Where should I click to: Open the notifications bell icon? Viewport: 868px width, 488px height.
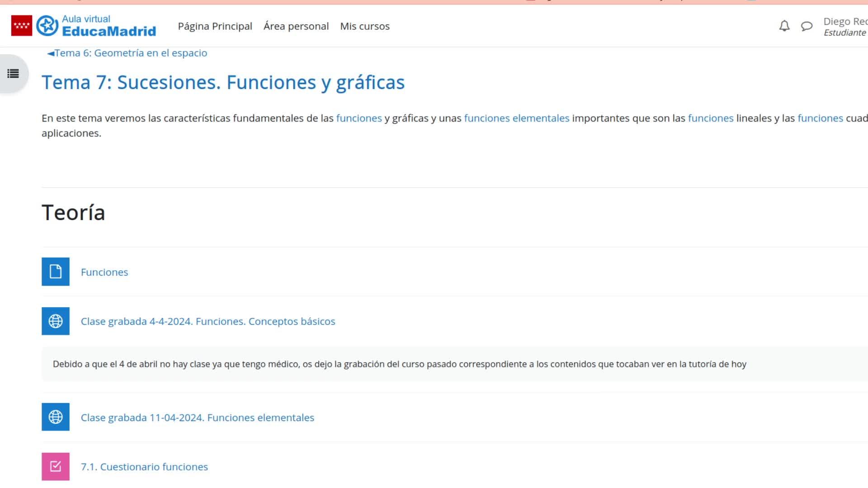(784, 26)
